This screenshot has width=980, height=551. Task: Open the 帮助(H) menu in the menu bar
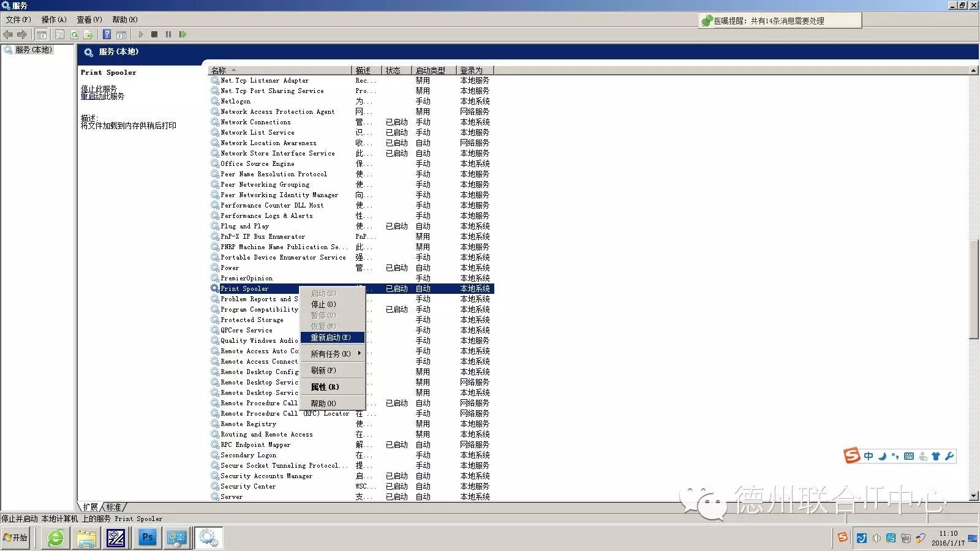125,20
